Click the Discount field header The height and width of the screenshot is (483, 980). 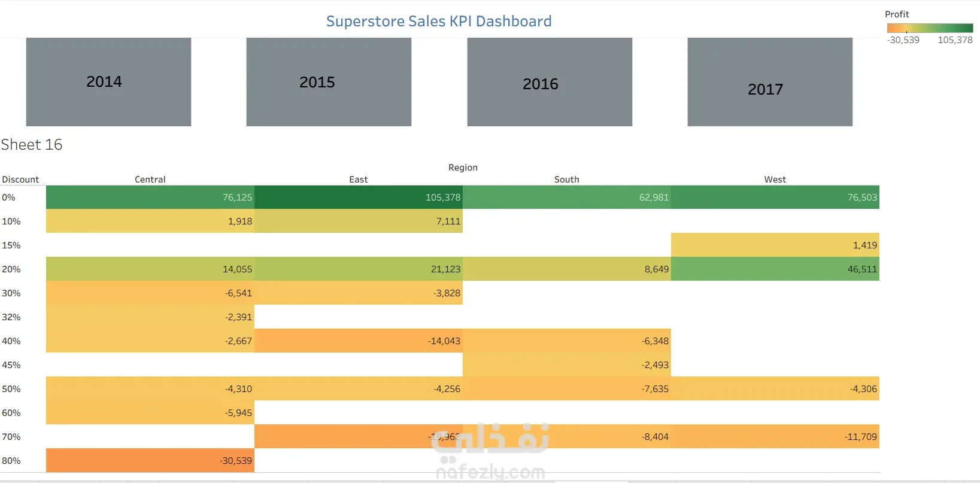click(x=20, y=180)
